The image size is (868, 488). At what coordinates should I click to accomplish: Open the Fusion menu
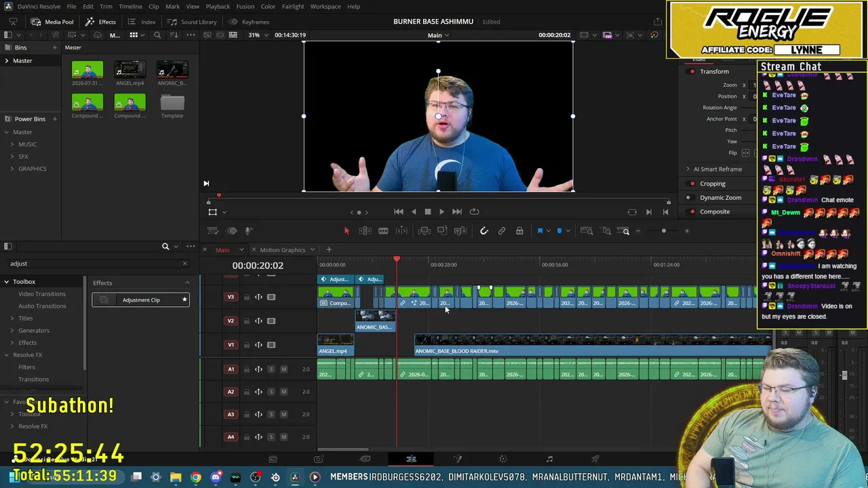pyautogui.click(x=245, y=7)
